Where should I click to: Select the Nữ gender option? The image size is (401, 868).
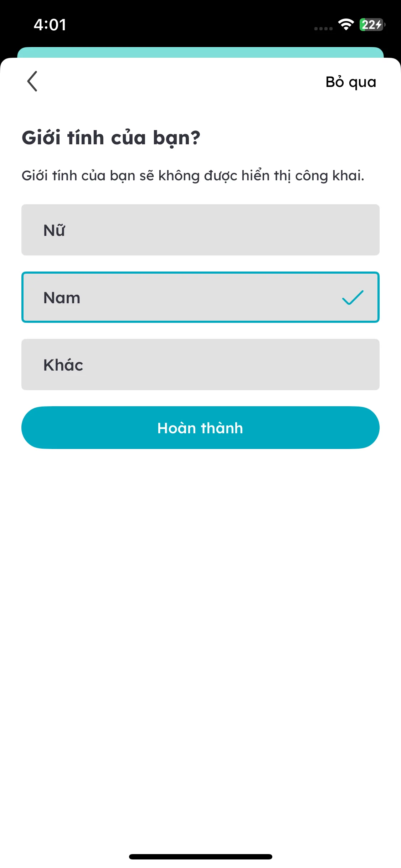[200, 230]
